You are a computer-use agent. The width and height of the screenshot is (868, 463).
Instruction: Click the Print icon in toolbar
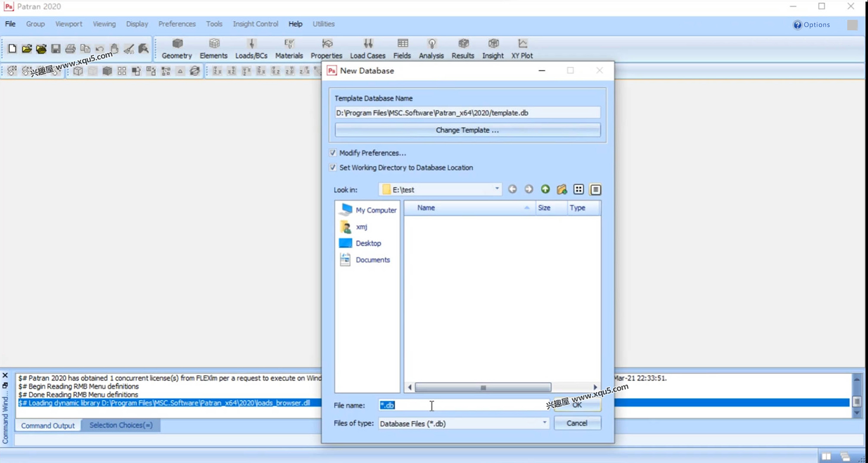[x=70, y=48]
